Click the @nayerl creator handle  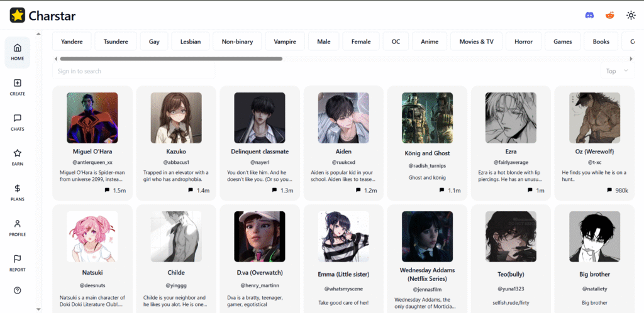(x=260, y=162)
